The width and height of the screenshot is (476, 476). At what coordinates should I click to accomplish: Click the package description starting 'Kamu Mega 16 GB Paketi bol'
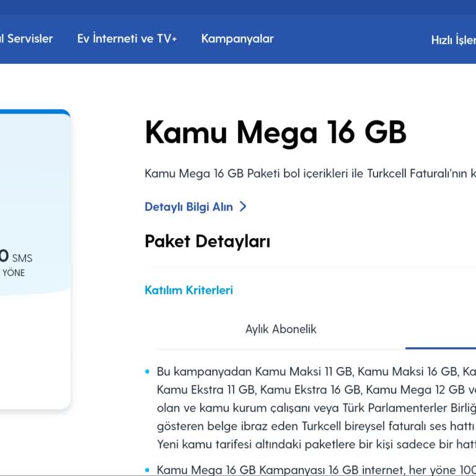click(x=311, y=174)
